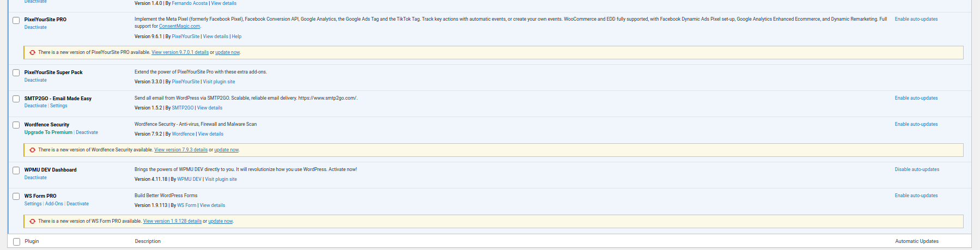Open the ConsentMagic.com link
This screenshot has height=250, width=980.
tap(179, 26)
